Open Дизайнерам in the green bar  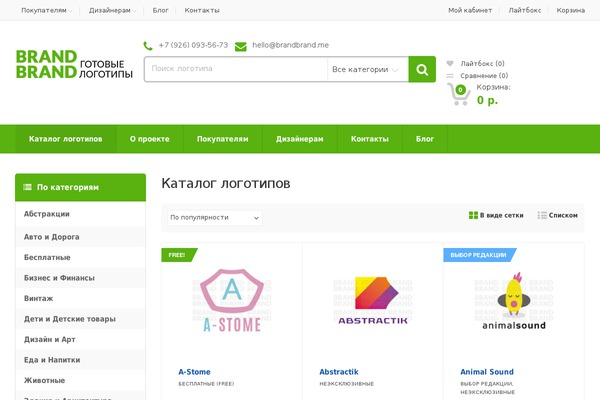pos(300,139)
